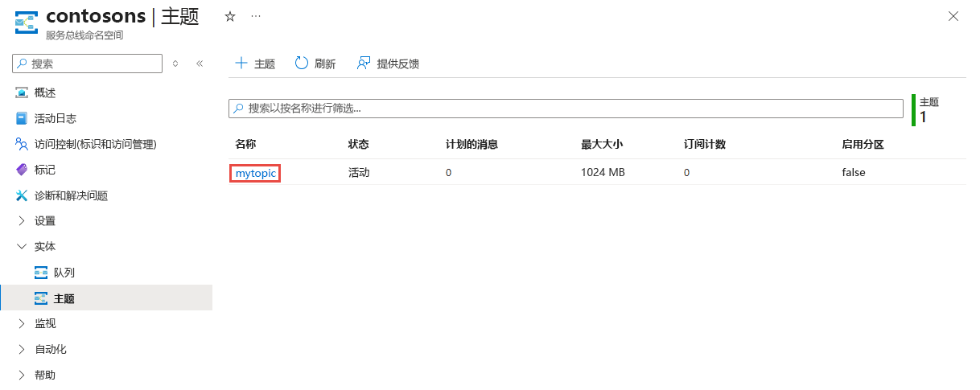Click the purple tag icon
980x390 pixels.
click(x=22, y=170)
